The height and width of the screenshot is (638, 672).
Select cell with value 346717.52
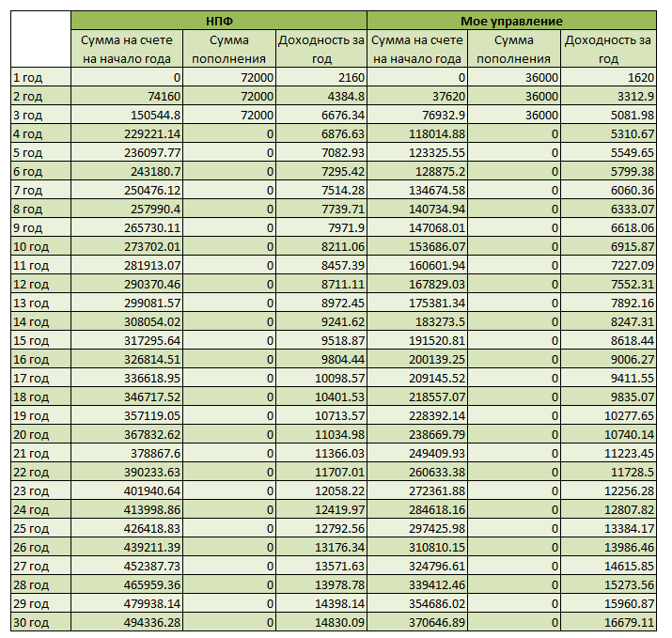coord(127,397)
